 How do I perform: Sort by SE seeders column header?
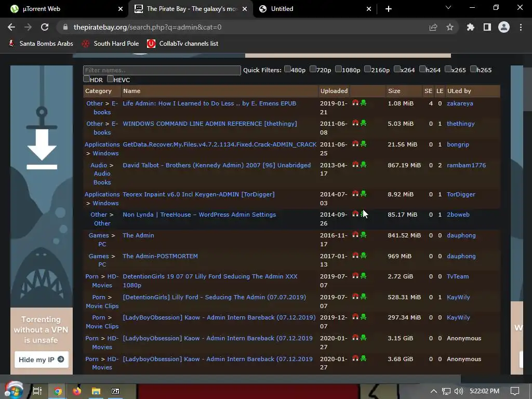pyautogui.click(x=428, y=91)
